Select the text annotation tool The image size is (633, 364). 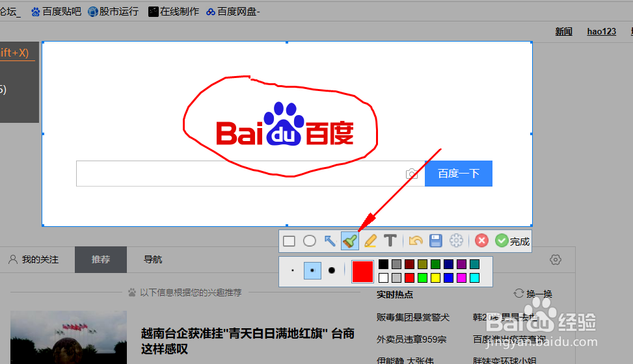point(390,240)
